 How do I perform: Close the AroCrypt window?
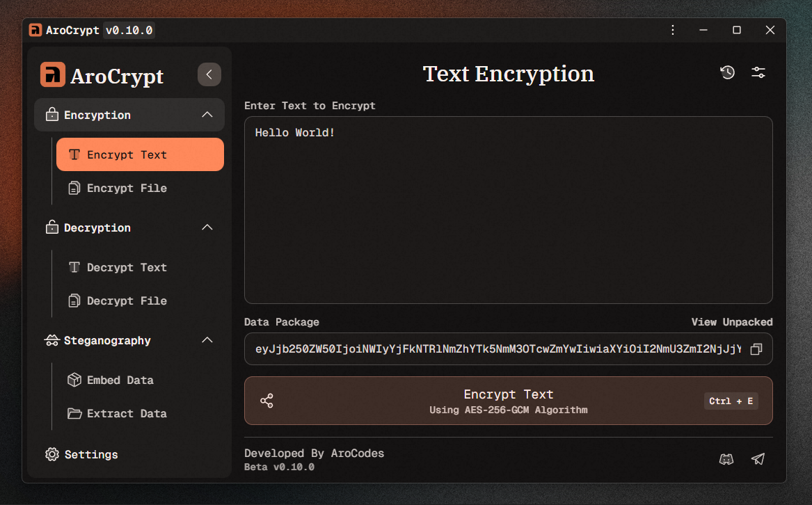[770, 30]
